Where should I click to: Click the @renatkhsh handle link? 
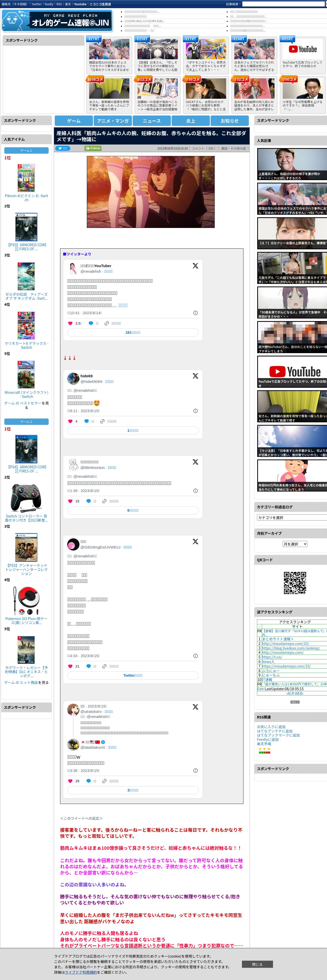pos(91,271)
